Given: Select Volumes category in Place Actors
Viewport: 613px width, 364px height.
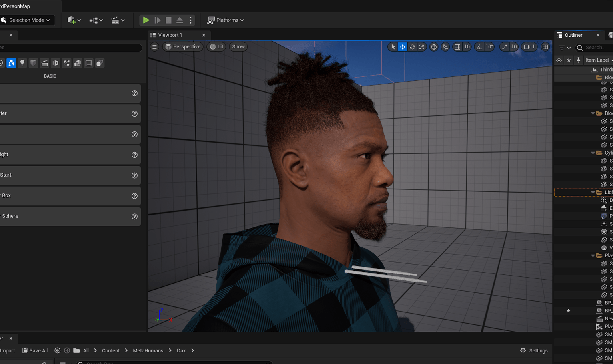Looking at the screenshot, I should 88,63.
